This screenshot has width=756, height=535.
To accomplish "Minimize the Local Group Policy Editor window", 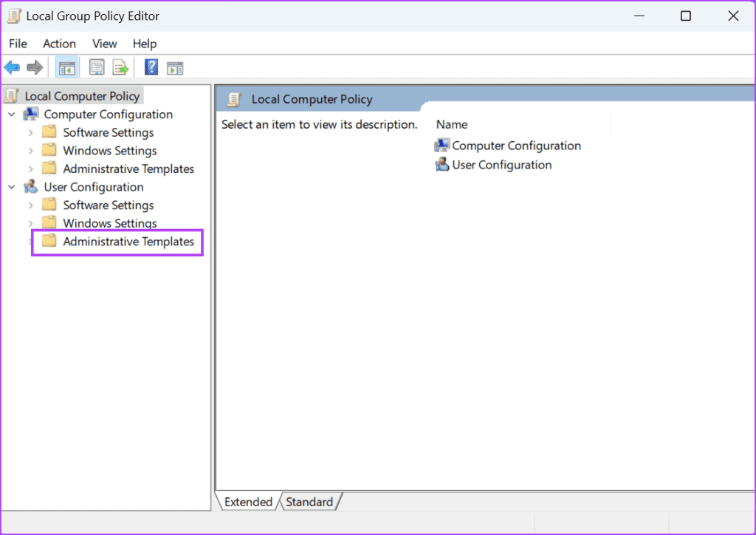I will 639,16.
